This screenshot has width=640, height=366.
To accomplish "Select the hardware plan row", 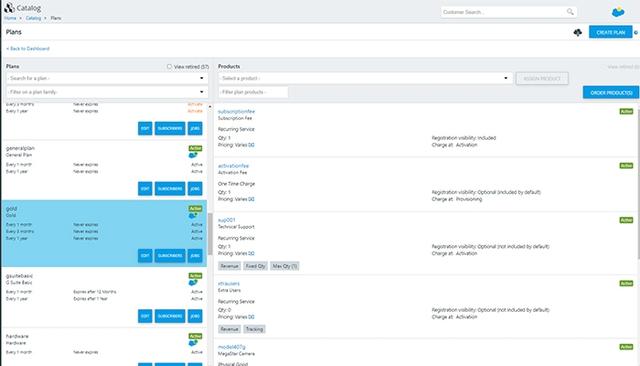I will [104, 347].
